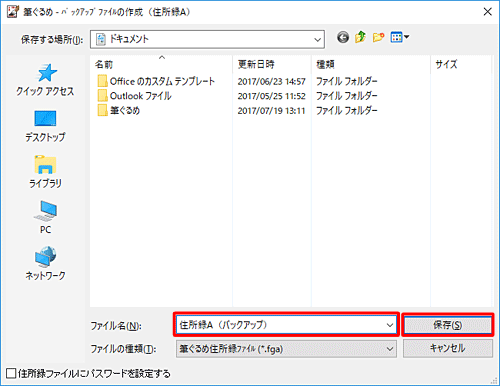500x386 pixels.
Task: Click the date 2017/07/19 13:11
Action: click(x=271, y=111)
